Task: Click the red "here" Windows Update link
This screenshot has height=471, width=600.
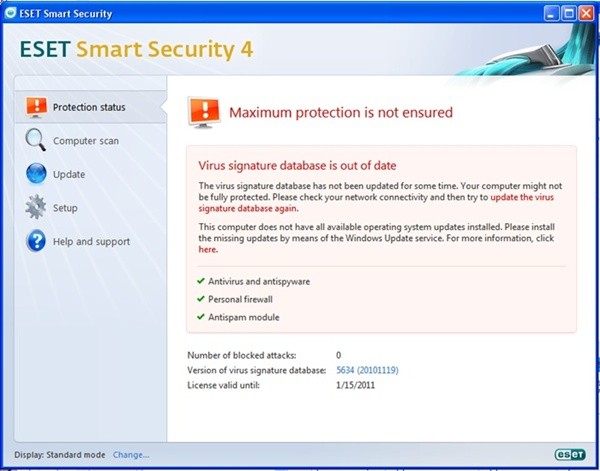Action: [208, 249]
